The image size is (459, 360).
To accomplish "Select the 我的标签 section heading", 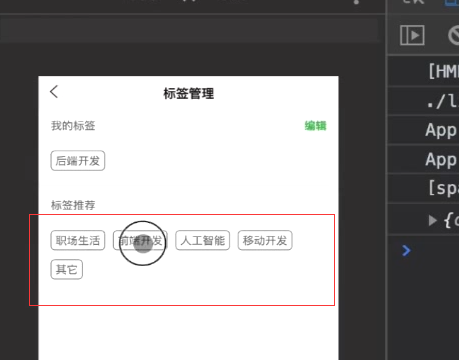I will coord(73,126).
